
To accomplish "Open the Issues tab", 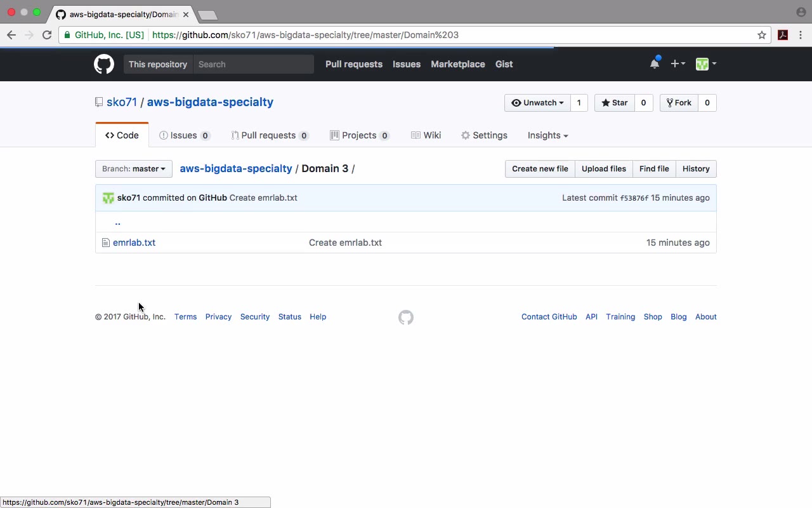I will click(x=185, y=135).
